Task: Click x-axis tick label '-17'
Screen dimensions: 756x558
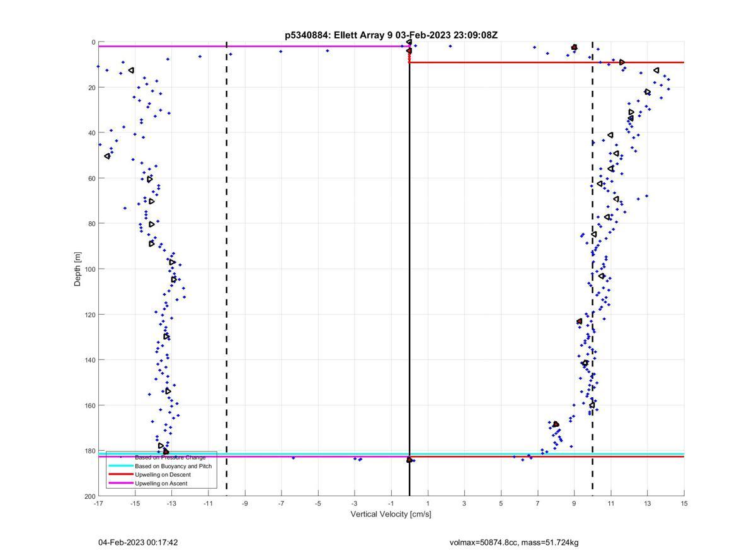Action: click(98, 503)
